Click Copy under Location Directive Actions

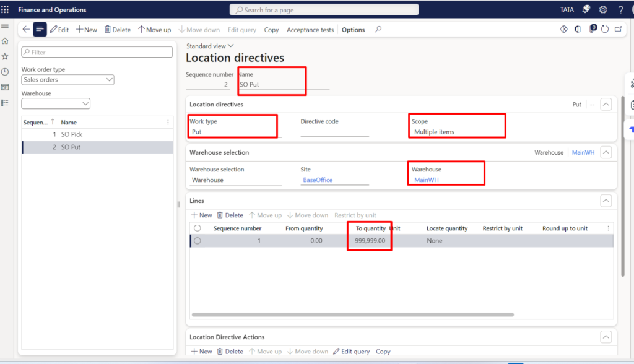[383, 352]
